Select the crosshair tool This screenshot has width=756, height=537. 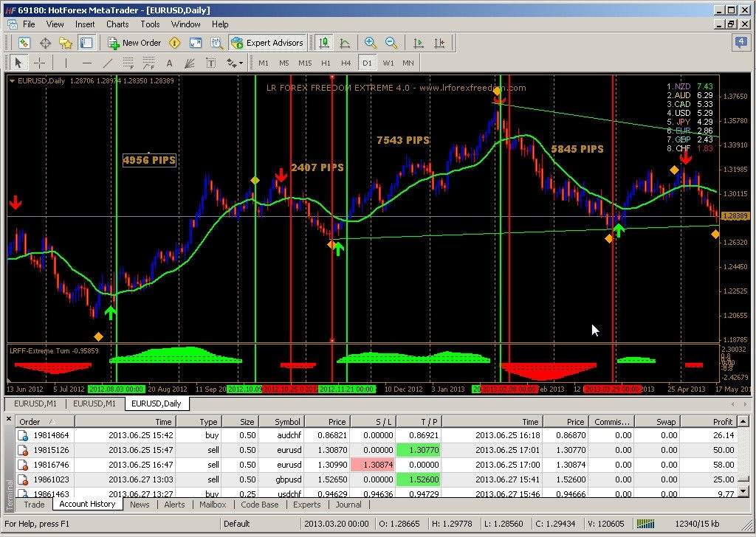(x=40, y=63)
